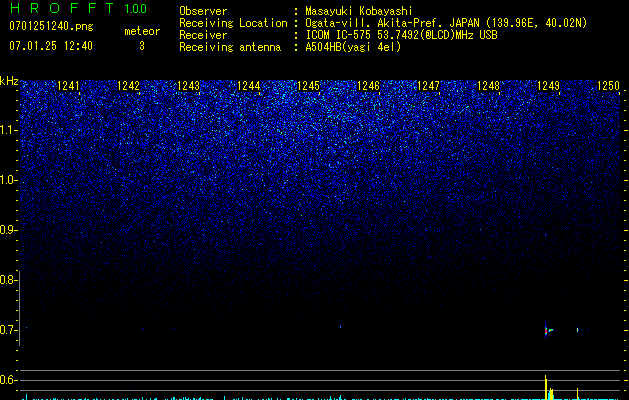
Task: Click the small cyan echo near 1245:30 at 0.7 kHz
Action: point(341,327)
